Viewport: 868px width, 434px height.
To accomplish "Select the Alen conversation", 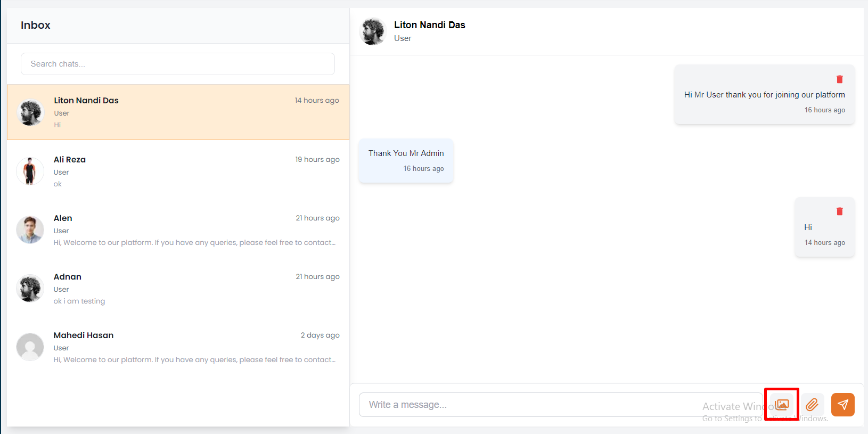I will 178,230.
